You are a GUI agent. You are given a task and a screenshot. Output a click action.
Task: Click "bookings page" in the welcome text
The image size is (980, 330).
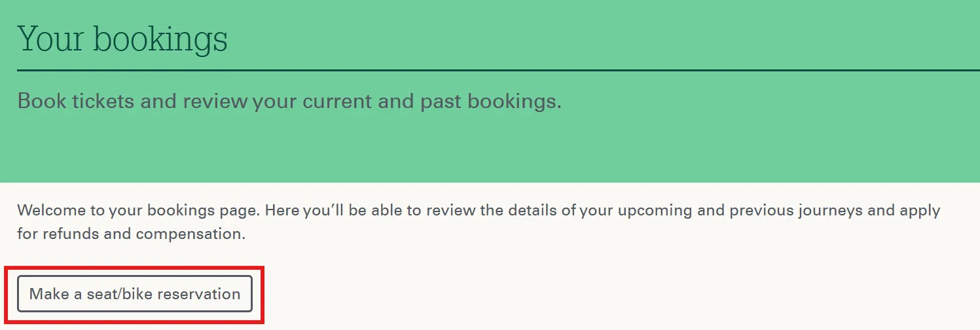tap(185, 211)
